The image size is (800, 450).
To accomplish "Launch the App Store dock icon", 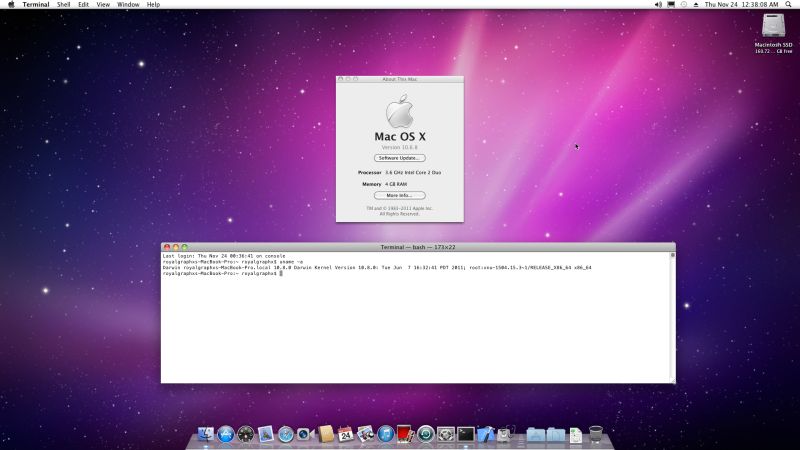I will pos(226,434).
